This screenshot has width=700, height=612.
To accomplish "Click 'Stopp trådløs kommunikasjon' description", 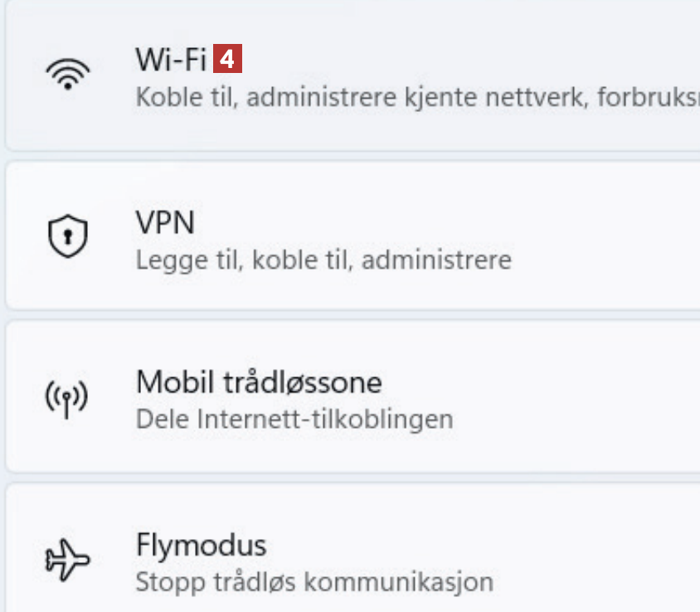I will coord(314,580).
